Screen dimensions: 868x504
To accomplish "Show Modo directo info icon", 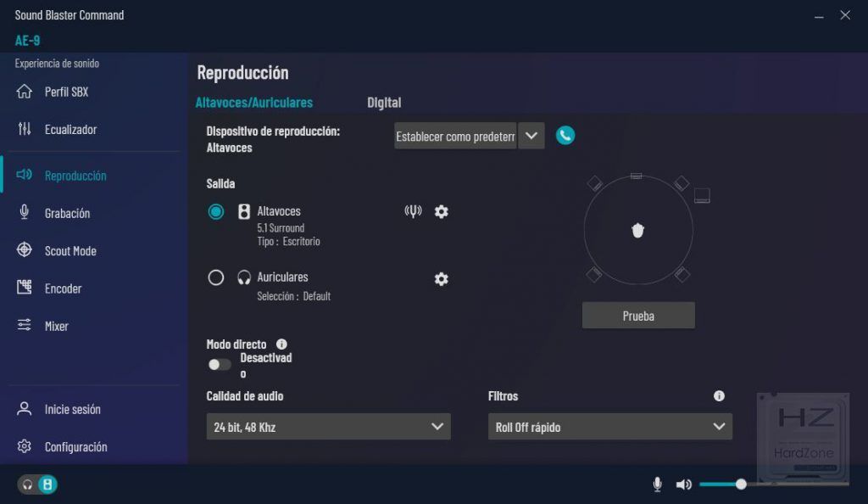I will [x=281, y=344].
